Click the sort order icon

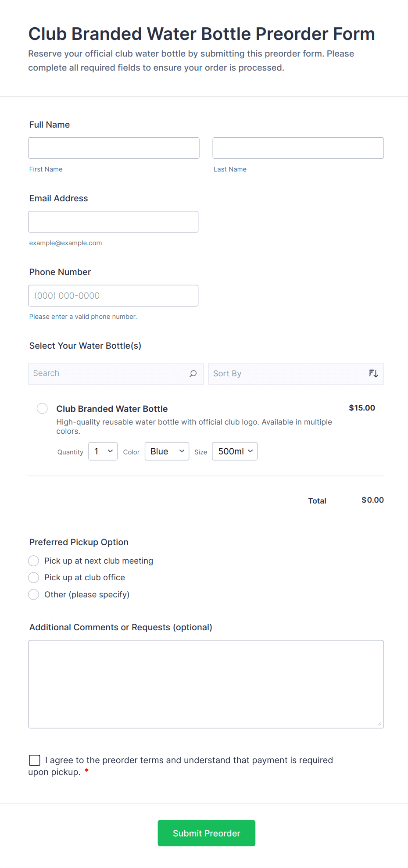tap(373, 374)
